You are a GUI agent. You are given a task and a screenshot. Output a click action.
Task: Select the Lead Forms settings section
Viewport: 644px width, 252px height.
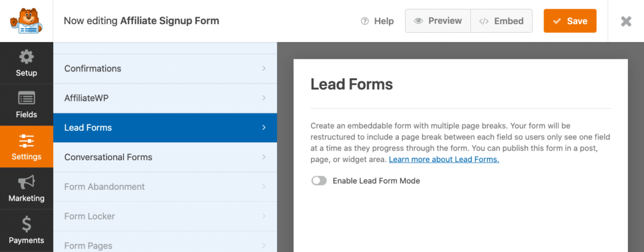pyautogui.click(x=165, y=127)
